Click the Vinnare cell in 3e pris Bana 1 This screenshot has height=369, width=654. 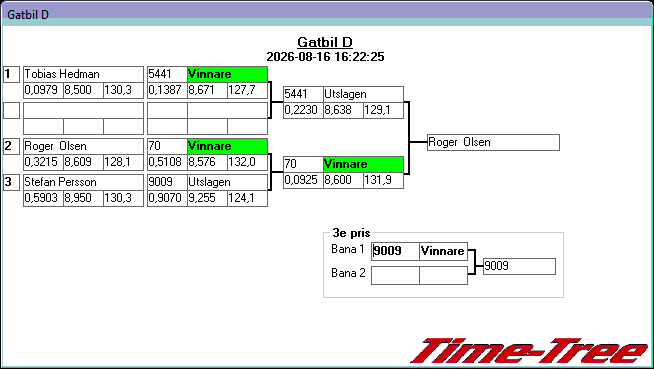click(x=443, y=251)
